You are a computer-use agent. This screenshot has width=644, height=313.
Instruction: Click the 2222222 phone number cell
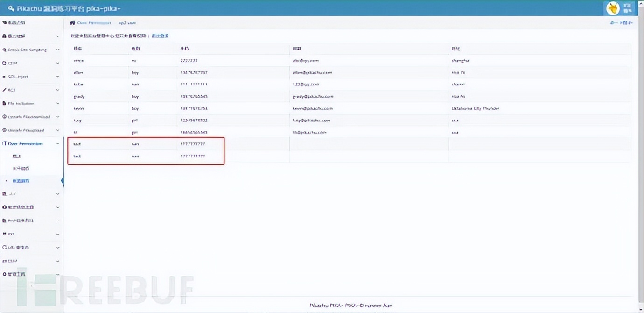(189, 61)
